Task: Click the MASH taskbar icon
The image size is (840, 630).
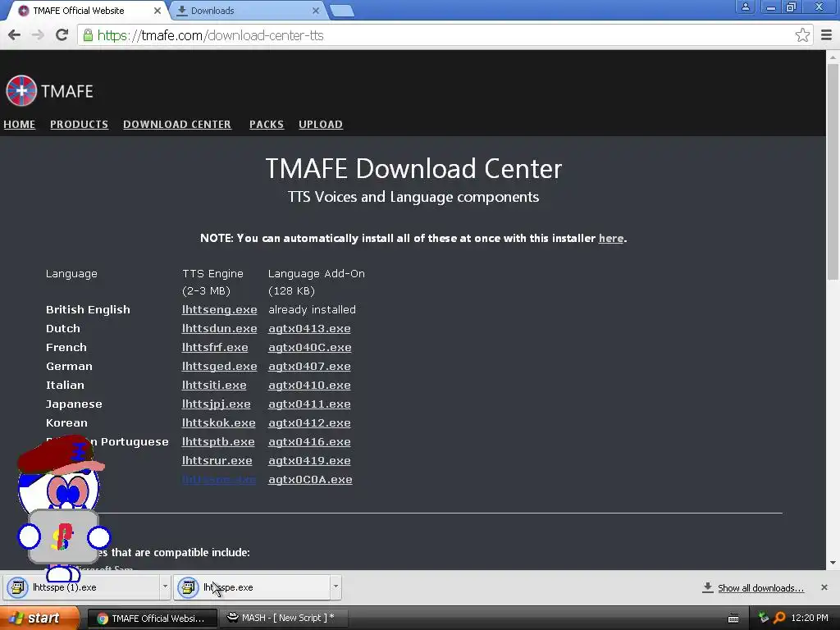Action: (232, 617)
